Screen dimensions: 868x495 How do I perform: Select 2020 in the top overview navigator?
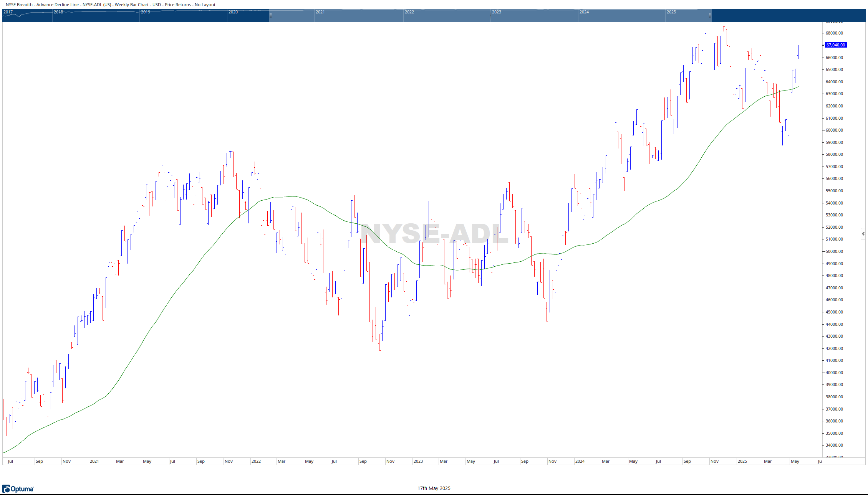tap(233, 12)
